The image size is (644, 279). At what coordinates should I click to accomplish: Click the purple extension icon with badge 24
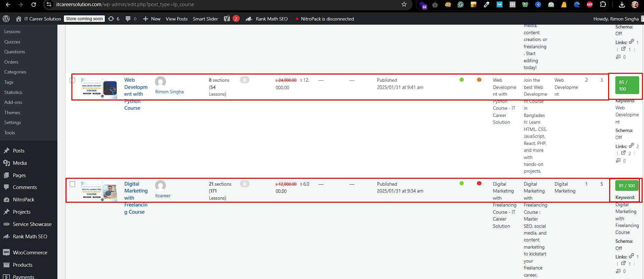423,5
